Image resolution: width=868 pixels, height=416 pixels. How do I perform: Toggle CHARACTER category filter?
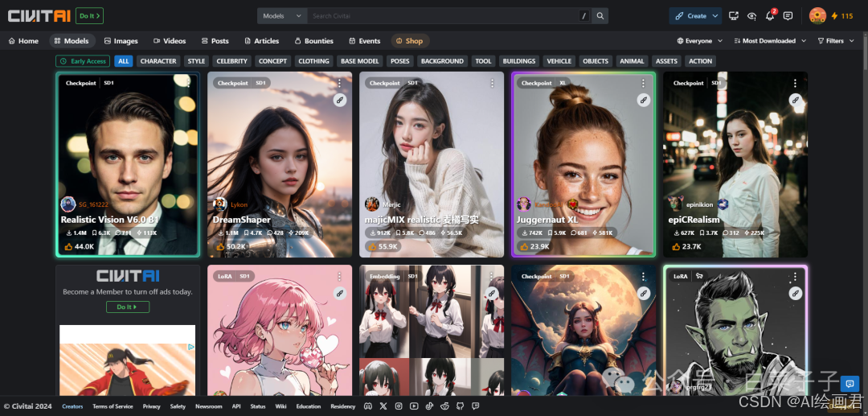(x=158, y=61)
